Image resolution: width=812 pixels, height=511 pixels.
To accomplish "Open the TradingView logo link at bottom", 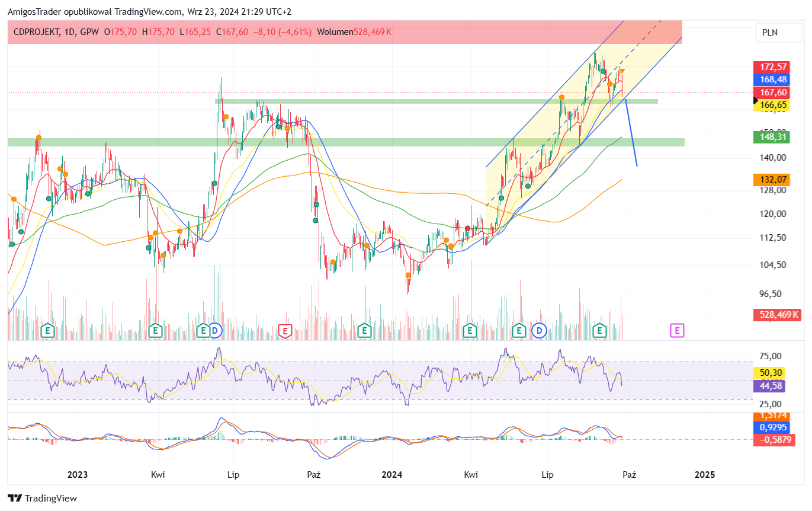I will (42, 499).
